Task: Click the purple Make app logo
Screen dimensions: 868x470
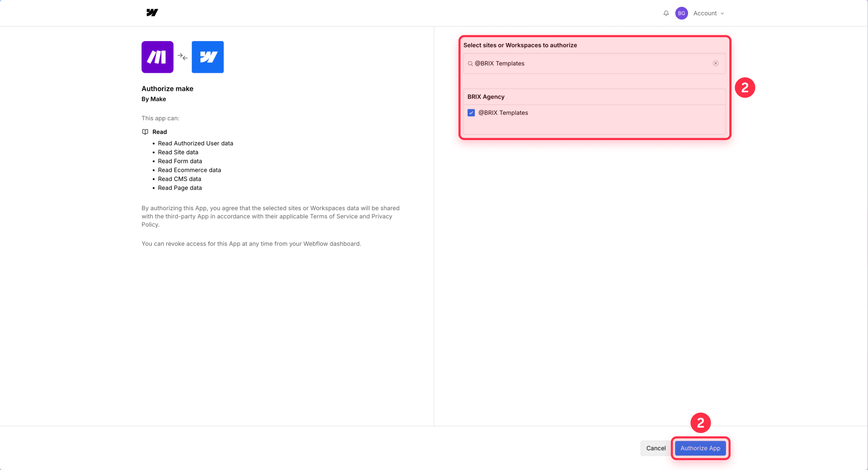Action: tap(157, 57)
